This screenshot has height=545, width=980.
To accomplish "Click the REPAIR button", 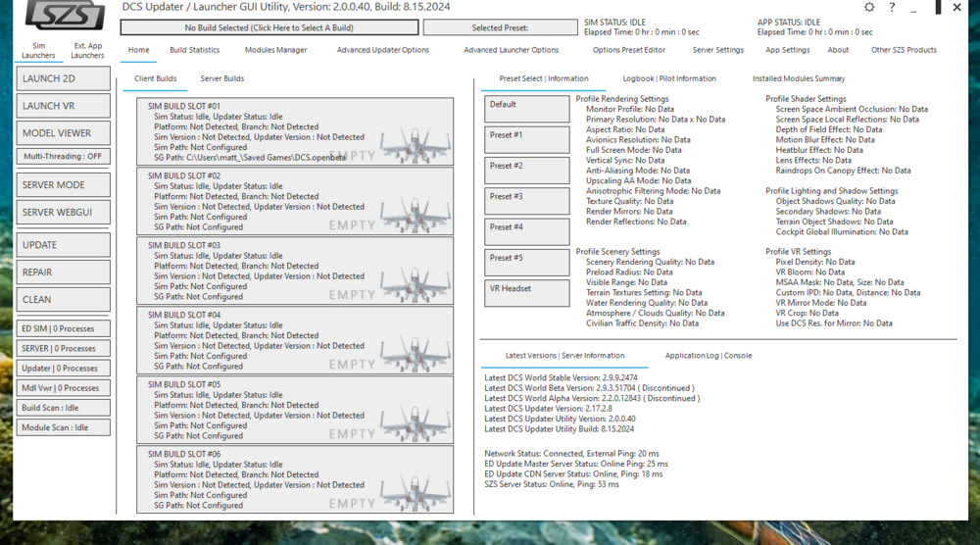I will coord(63,272).
